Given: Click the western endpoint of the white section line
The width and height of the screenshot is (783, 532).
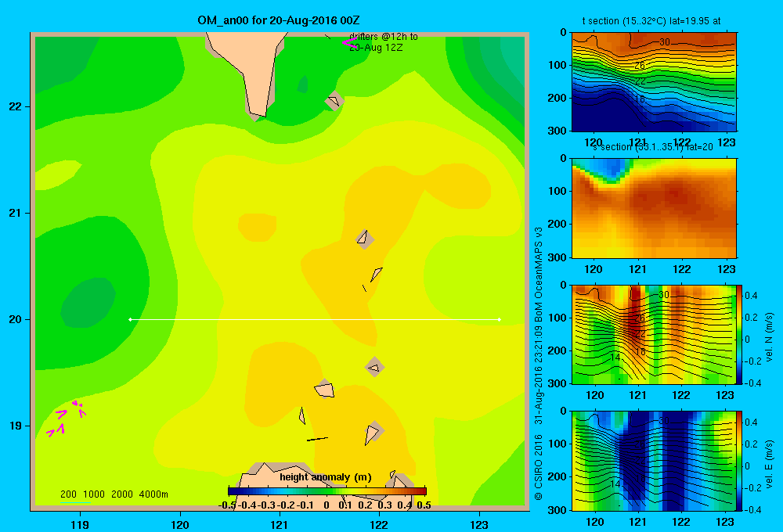Looking at the screenshot, I should 130,319.
